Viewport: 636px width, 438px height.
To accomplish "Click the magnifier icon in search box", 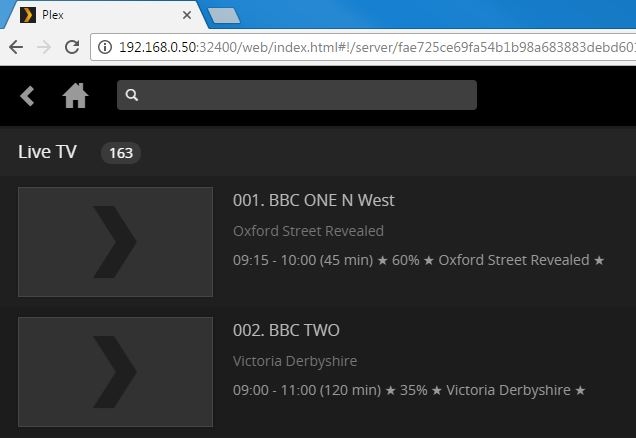I will pyautogui.click(x=132, y=95).
